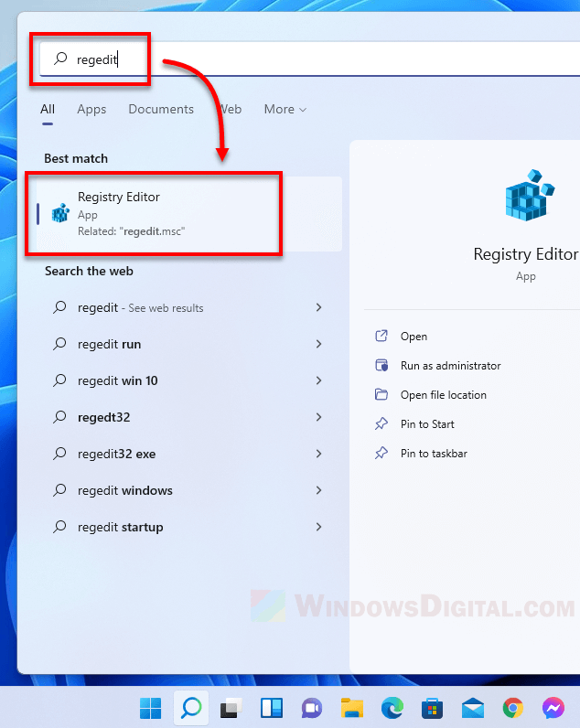Choose Pin to Start

427,423
